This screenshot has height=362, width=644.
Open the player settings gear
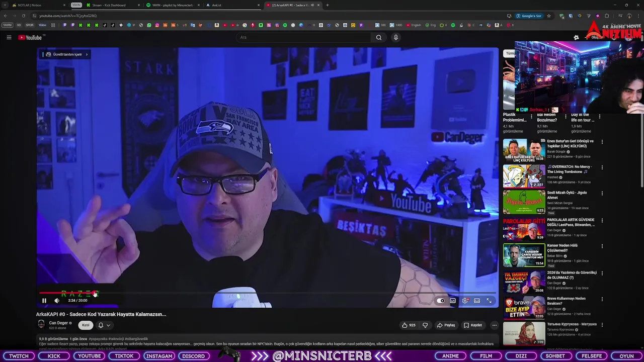(x=465, y=301)
